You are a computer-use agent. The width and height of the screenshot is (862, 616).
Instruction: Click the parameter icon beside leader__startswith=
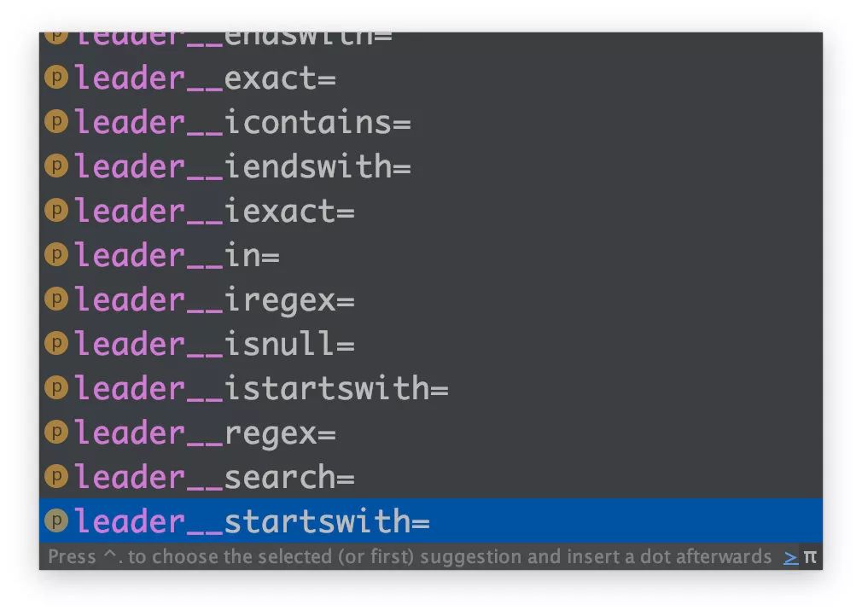click(x=56, y=520)
